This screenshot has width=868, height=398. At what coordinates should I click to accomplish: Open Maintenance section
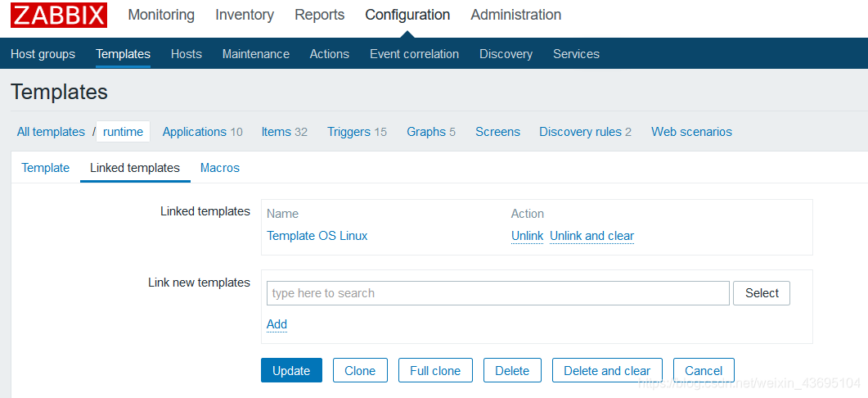click(x=256, y=54)
